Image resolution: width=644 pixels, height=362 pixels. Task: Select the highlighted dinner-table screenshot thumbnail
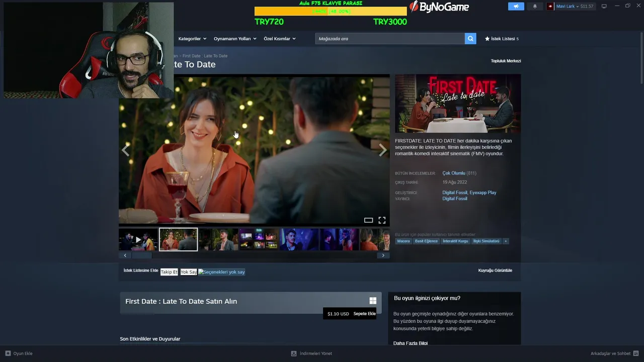pos(179,239)
